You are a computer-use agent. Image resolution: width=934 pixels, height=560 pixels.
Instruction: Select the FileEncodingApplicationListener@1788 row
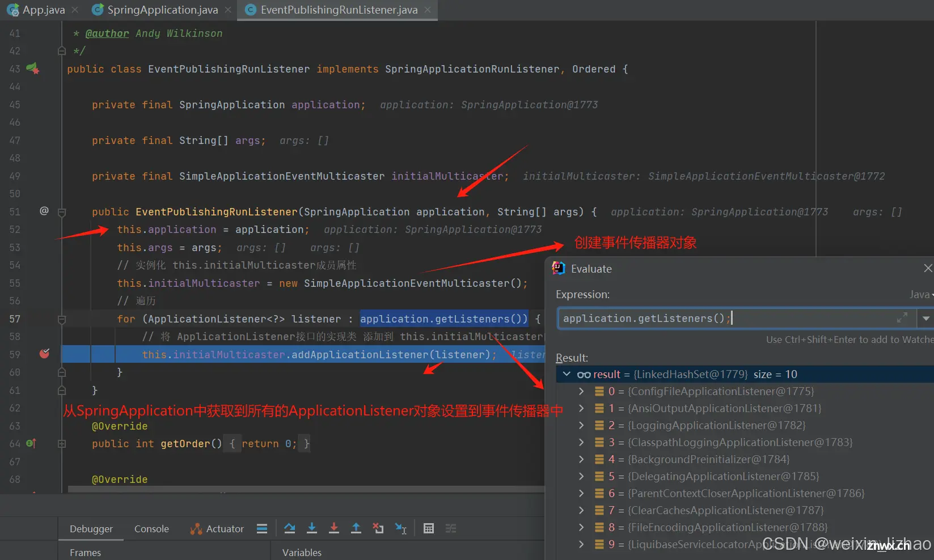coord(745,527)
